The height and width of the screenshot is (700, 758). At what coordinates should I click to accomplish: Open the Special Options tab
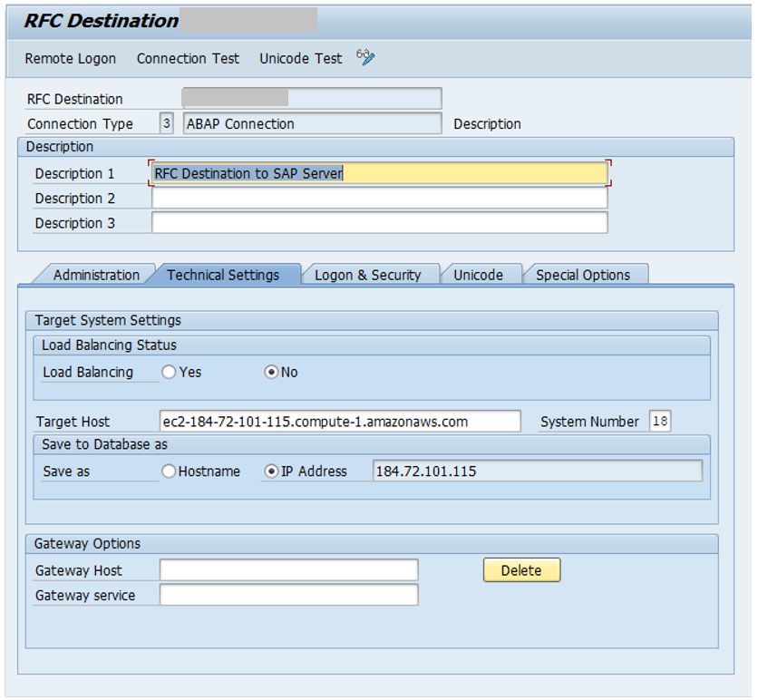pos(582,275)
